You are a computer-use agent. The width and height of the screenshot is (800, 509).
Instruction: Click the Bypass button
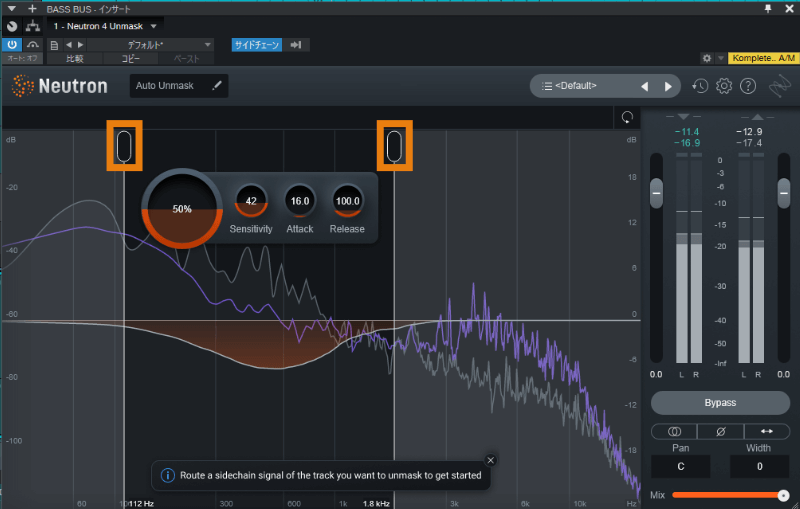tap(720, 402)
